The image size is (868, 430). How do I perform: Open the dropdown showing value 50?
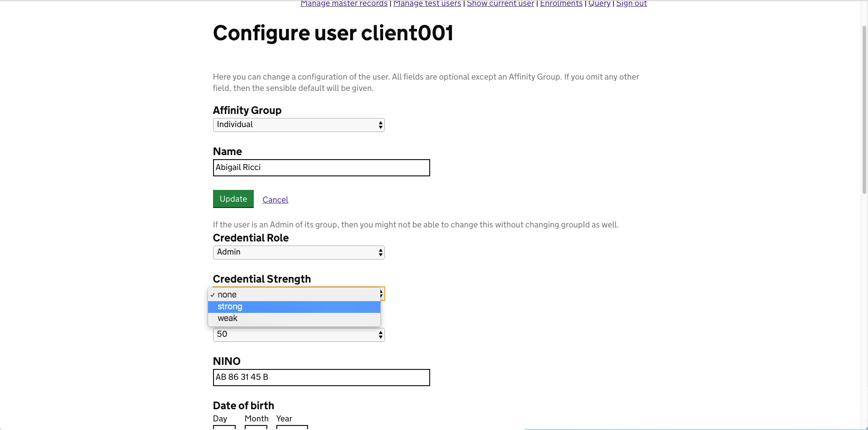point(299,335)
